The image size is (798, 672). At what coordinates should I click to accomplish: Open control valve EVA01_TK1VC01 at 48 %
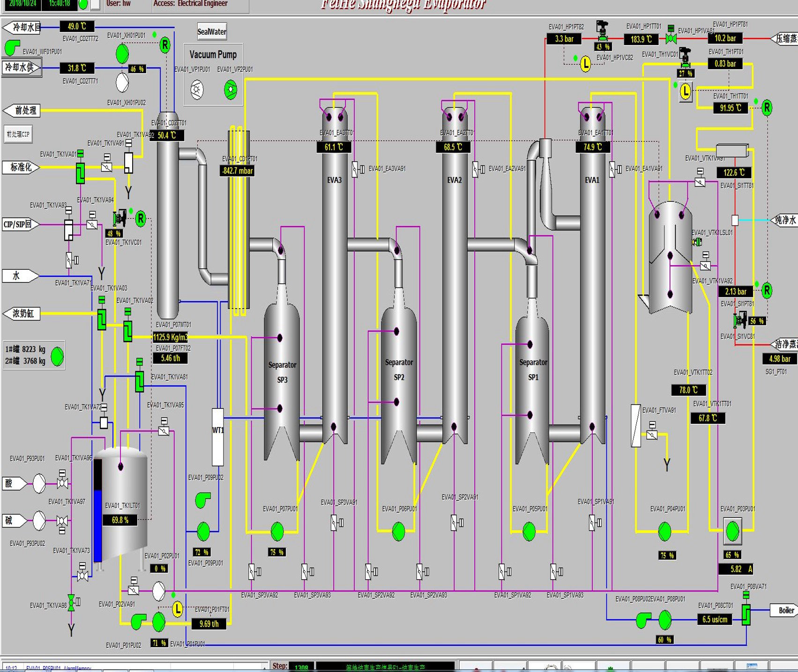pyautogui.click(x=119, y=218)
